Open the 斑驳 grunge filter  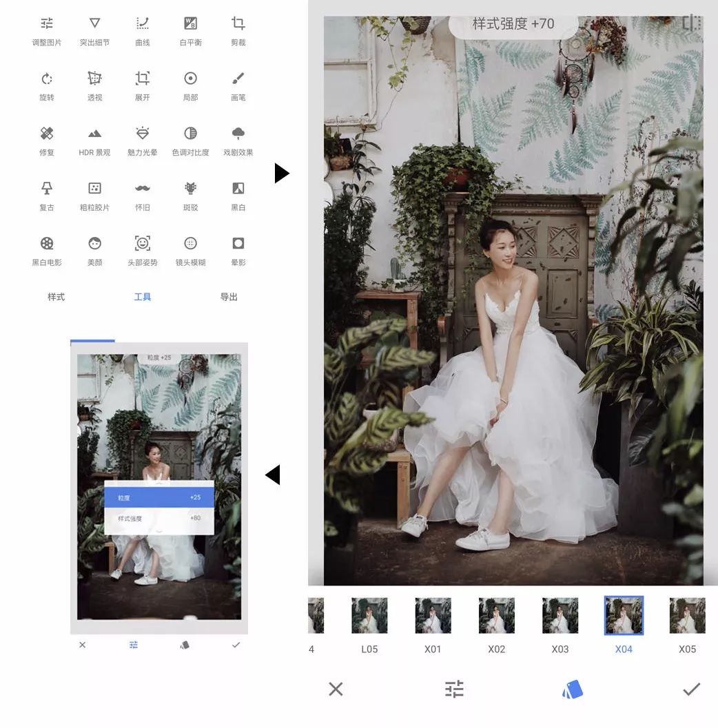pos(190,196)
